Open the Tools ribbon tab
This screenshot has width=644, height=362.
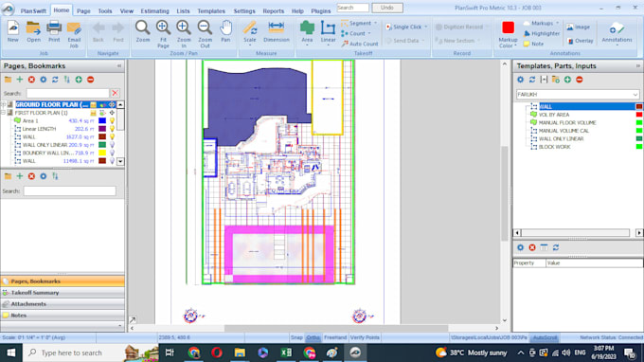[x=105, y=11]
